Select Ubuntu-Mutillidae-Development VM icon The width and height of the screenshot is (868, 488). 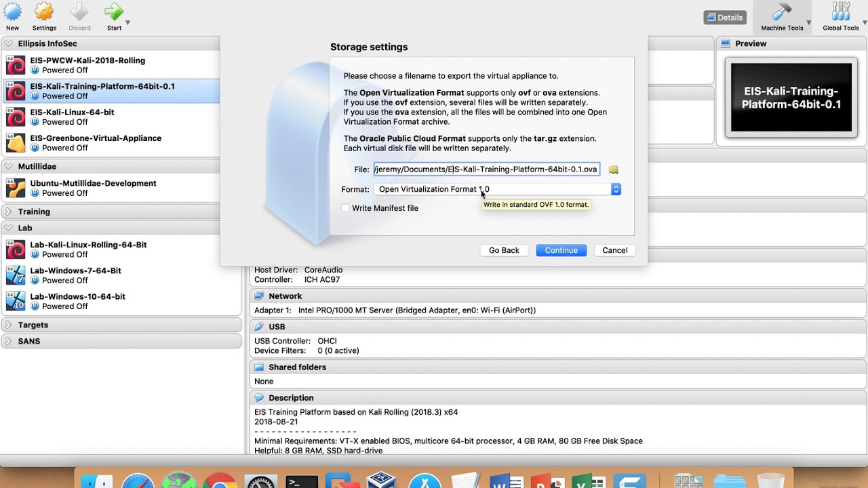click(x=16, y=188)
